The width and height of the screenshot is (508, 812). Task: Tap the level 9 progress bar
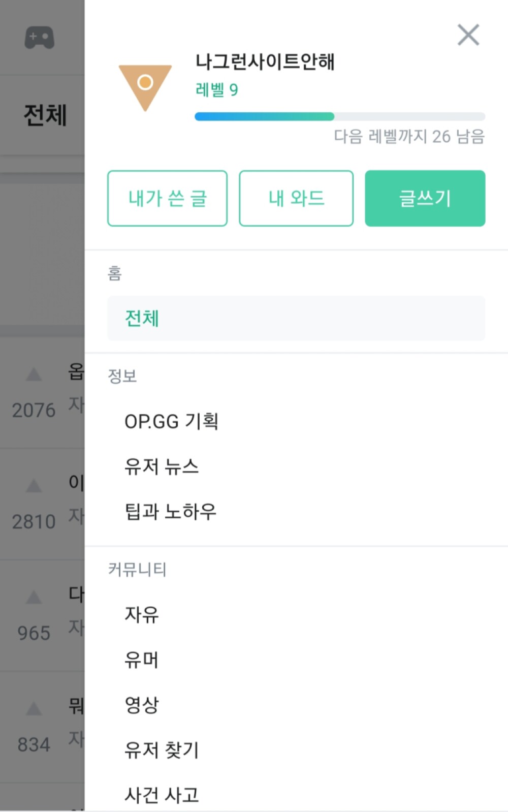340,116
